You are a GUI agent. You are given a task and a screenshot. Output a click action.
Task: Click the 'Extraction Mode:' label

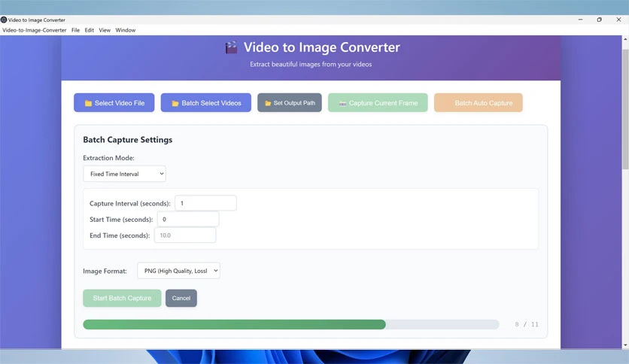108,158
